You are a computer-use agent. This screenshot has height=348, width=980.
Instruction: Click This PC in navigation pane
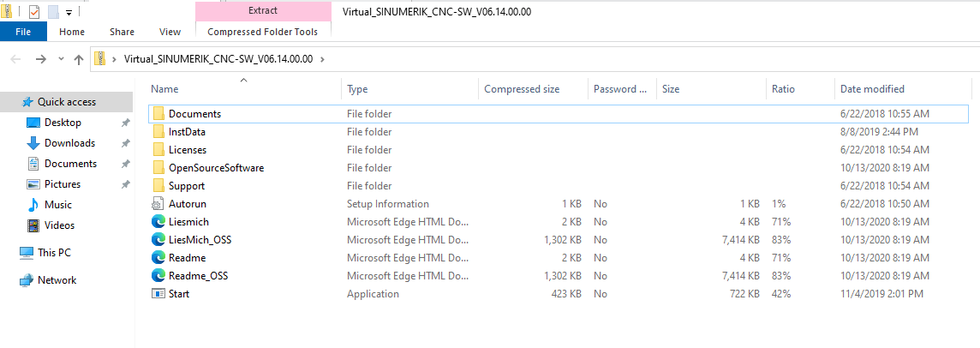[54, 253]
